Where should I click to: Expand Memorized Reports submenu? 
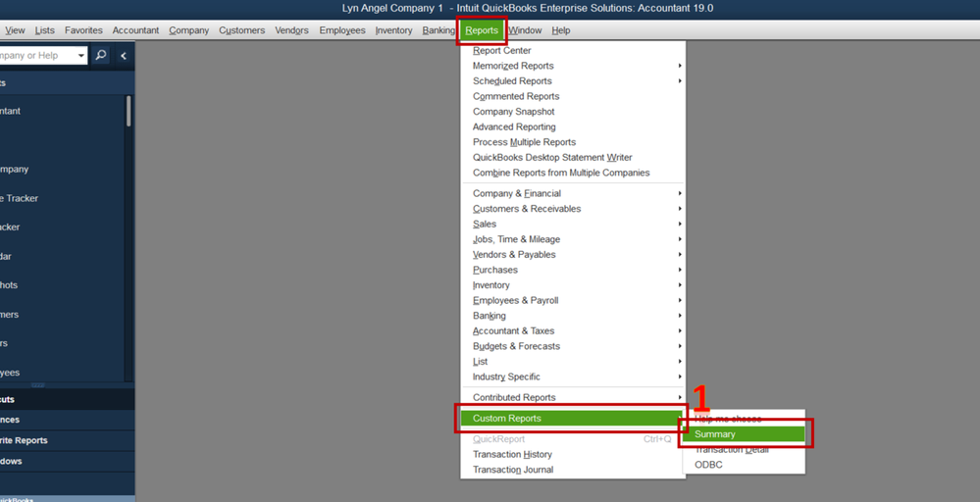[573, 66]
